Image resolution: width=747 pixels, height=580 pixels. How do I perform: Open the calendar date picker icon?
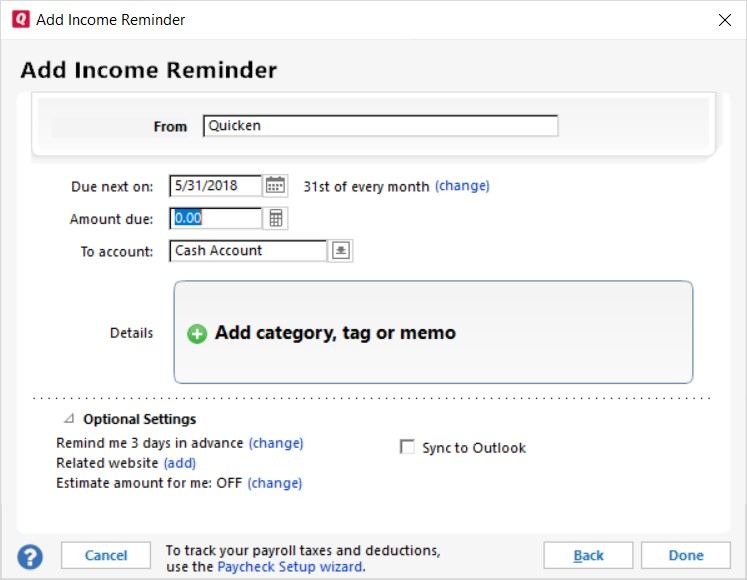[x=275, y=186]
